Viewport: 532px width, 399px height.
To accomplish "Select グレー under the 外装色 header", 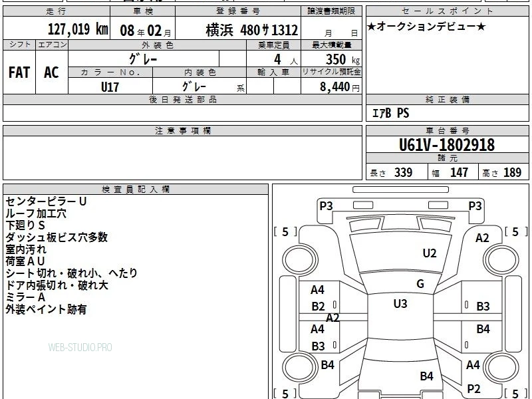I will (143, 59).
